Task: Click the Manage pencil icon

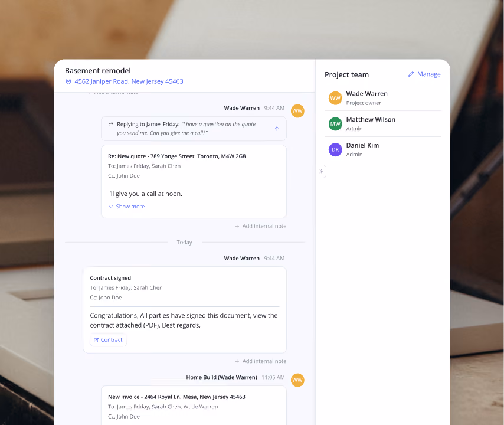Action: pyautogui.click(x=411, y=74)
